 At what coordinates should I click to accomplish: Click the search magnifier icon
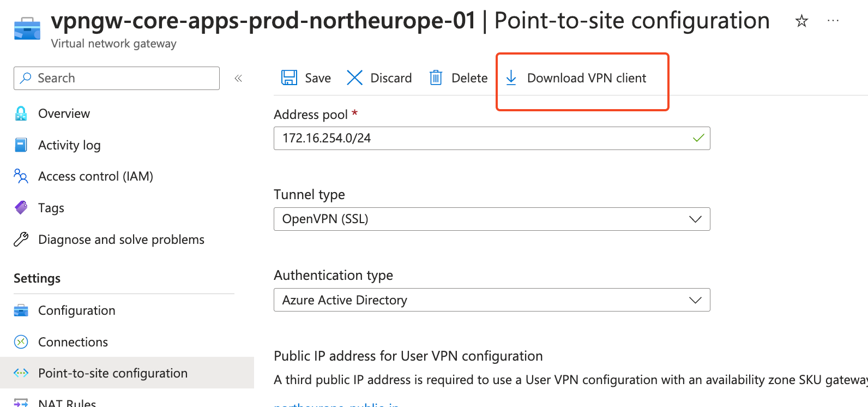26,78
